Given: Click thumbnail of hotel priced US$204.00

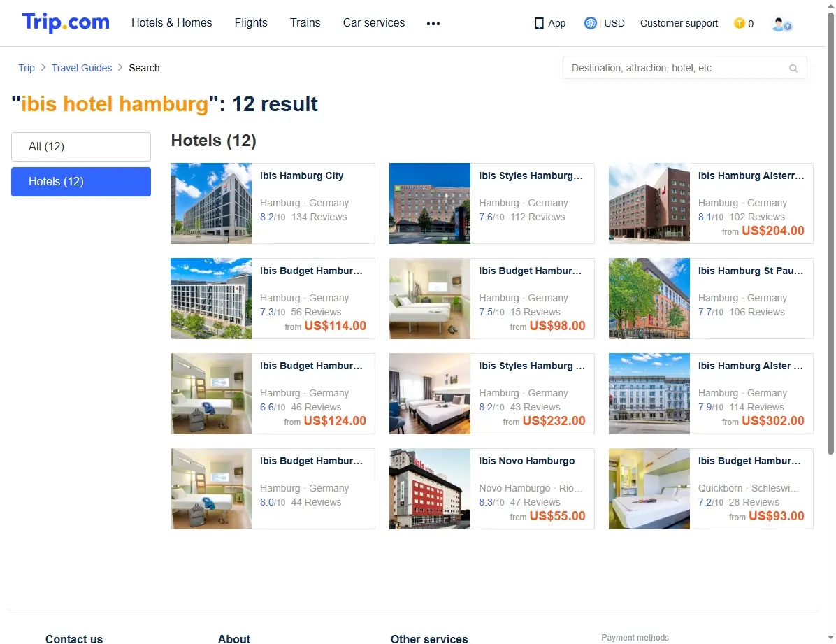Looking at the screenshot, I should click(649, 203).
